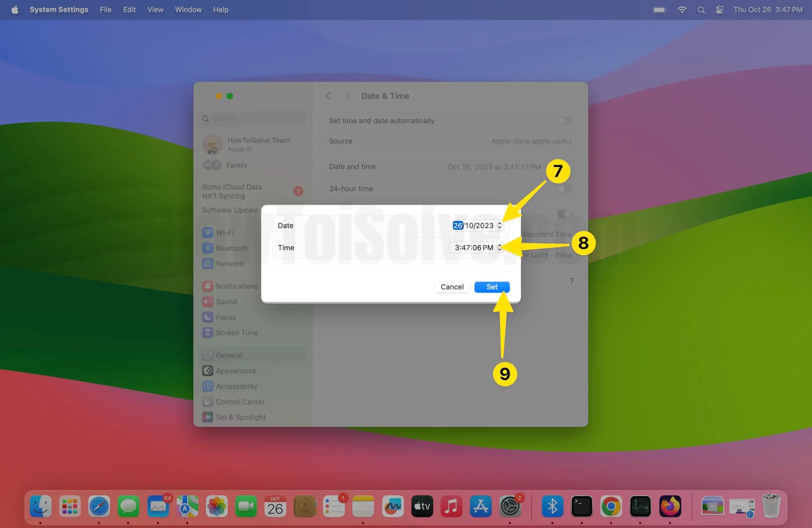Select Sound in the sidebar
This screenshot has width=812, height=528.
226,302
